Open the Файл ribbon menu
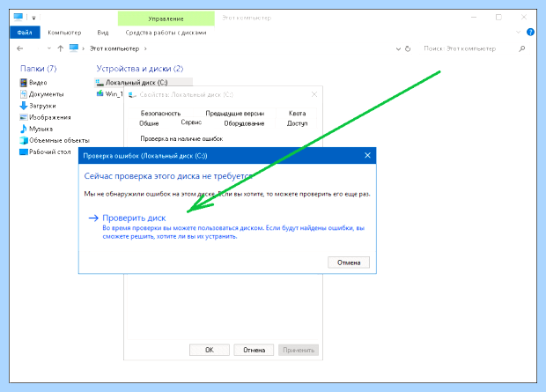 click(25, 33)
